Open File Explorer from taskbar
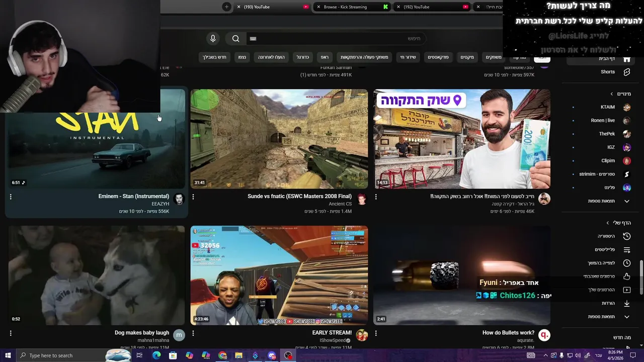Screen dimensions: 644x362 238,355
